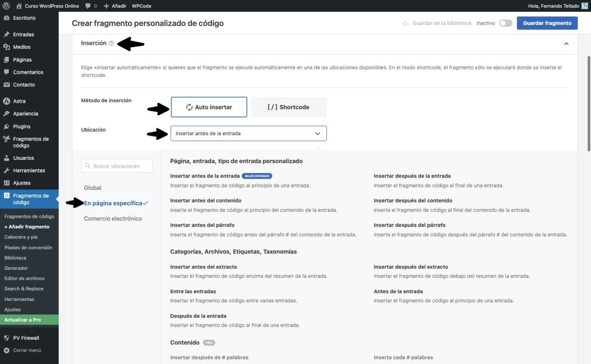Open Píxeles de conversión submenu item
This screenshot has width=591, height=364.
[28, 247]
